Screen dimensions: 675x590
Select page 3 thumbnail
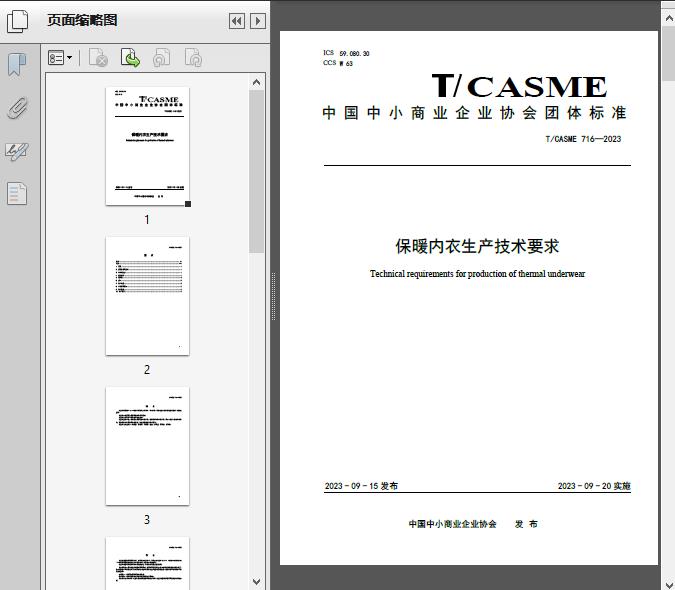[x=147, y=446]
